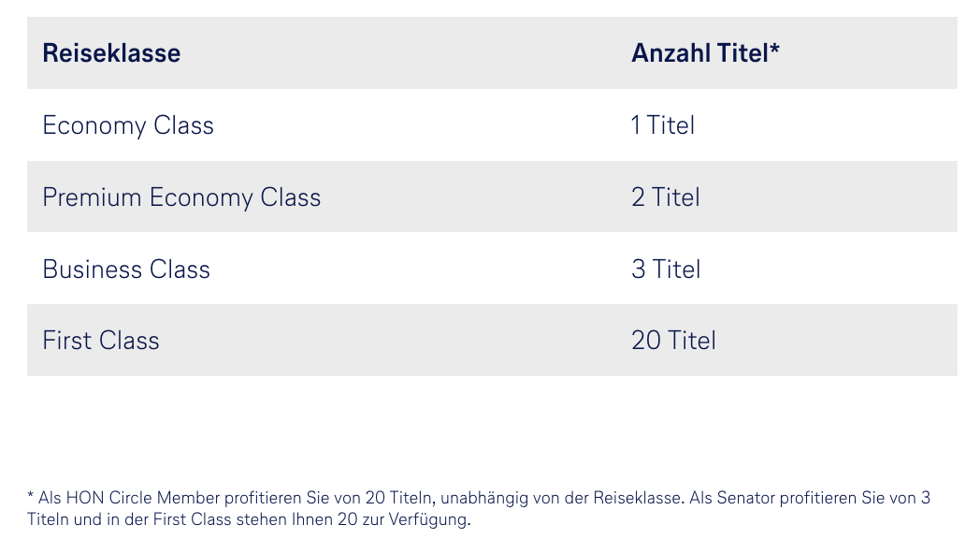Select the "20 Titel" table value
980x554 pixels.
673,341
